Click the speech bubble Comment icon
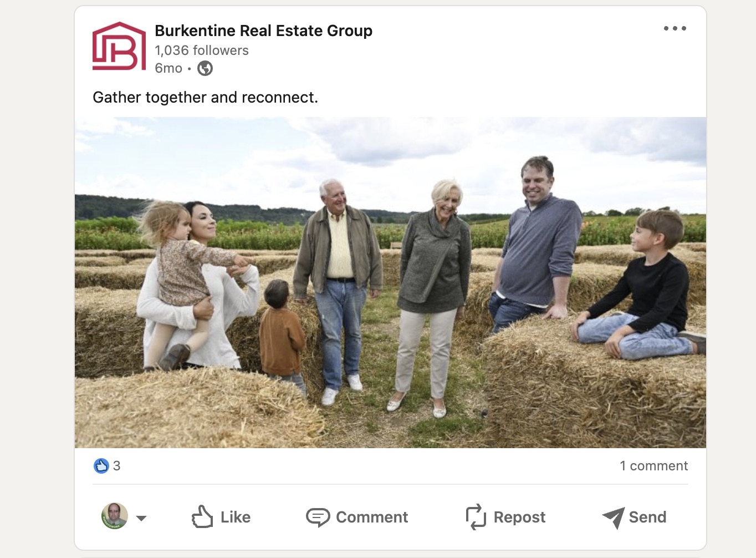 (x=318, y=518)
